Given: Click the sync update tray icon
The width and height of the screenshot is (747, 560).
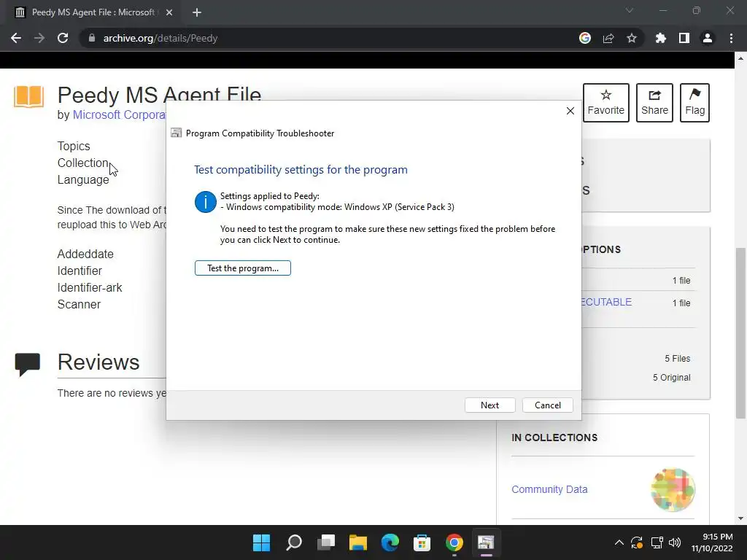Looking at the screenshot, I should coord(637,542).
